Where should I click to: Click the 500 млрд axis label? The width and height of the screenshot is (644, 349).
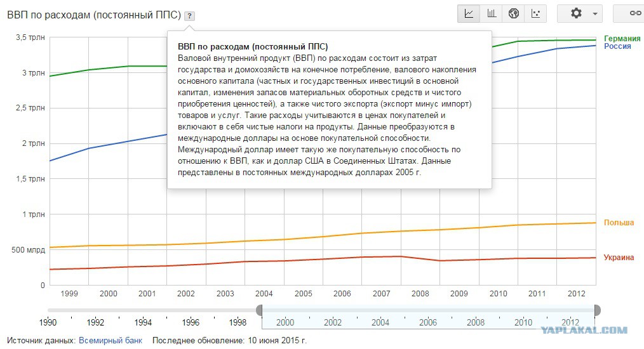(28, 249)
